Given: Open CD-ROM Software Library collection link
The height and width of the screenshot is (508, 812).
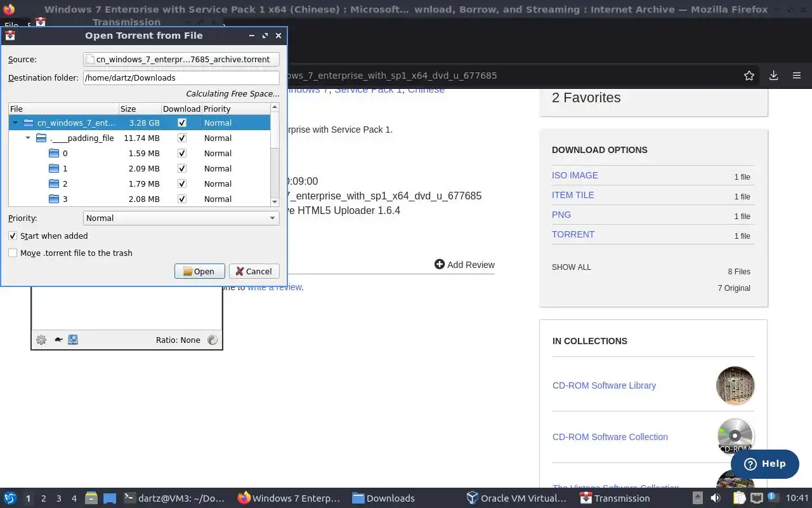Looking at the screenshot, I should pos(604,385).
